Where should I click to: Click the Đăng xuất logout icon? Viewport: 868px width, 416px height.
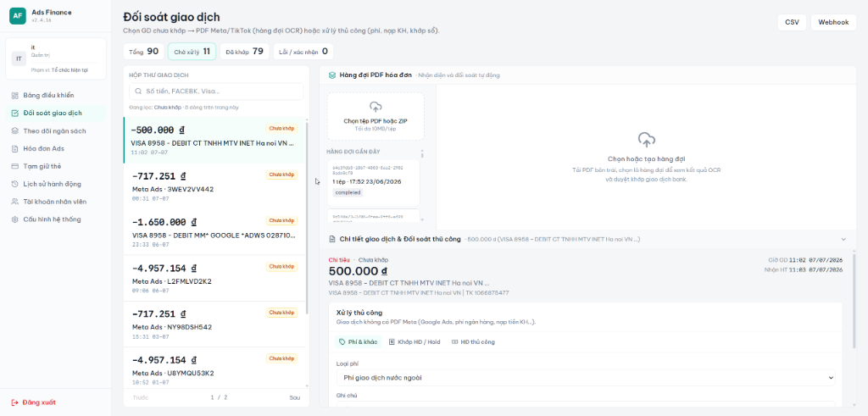pos(15,402)
